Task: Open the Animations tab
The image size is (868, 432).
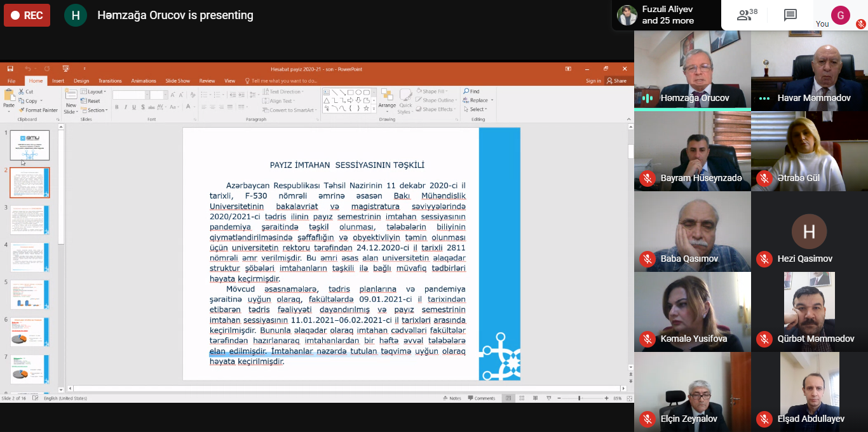Action: pos(144,81)
